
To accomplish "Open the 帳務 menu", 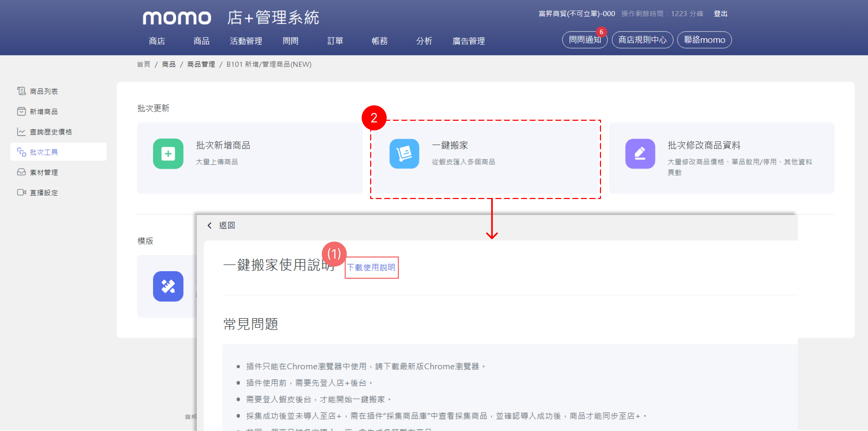I will point(380,41).
